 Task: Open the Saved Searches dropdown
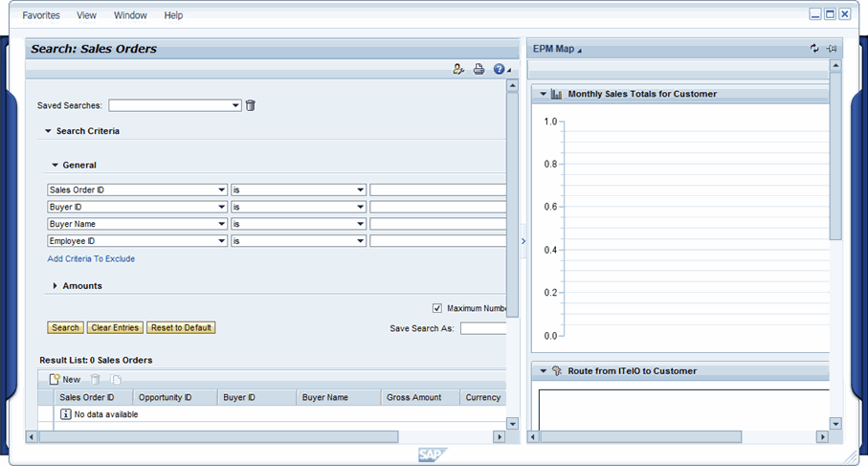tap(235, 105)
